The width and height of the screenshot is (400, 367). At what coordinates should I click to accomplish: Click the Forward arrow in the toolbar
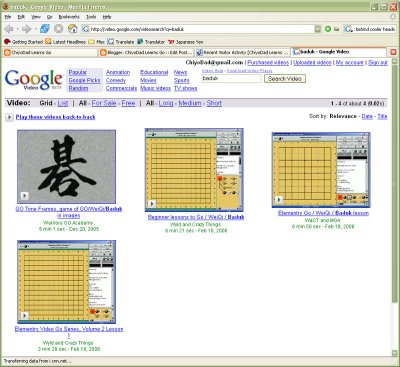click(x=26, y=29)
